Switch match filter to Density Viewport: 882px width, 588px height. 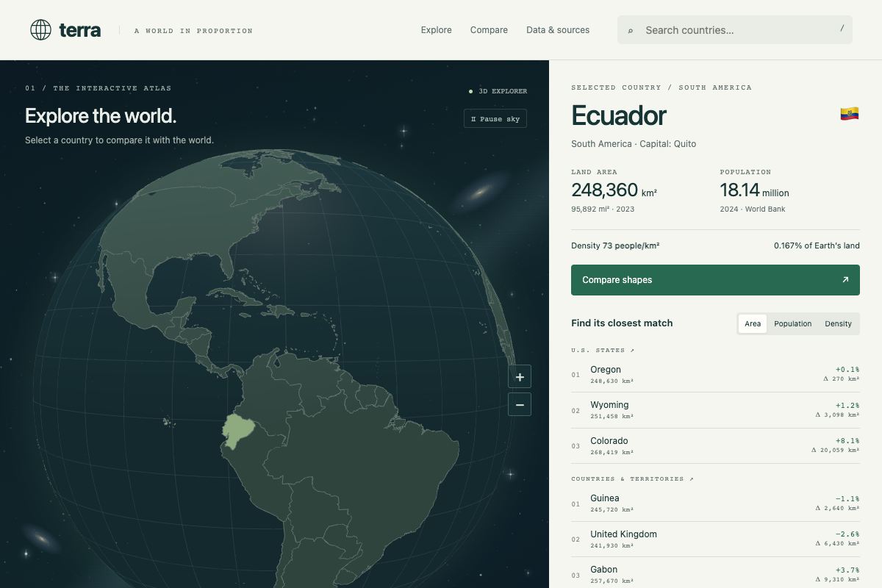tap(838, 323)
